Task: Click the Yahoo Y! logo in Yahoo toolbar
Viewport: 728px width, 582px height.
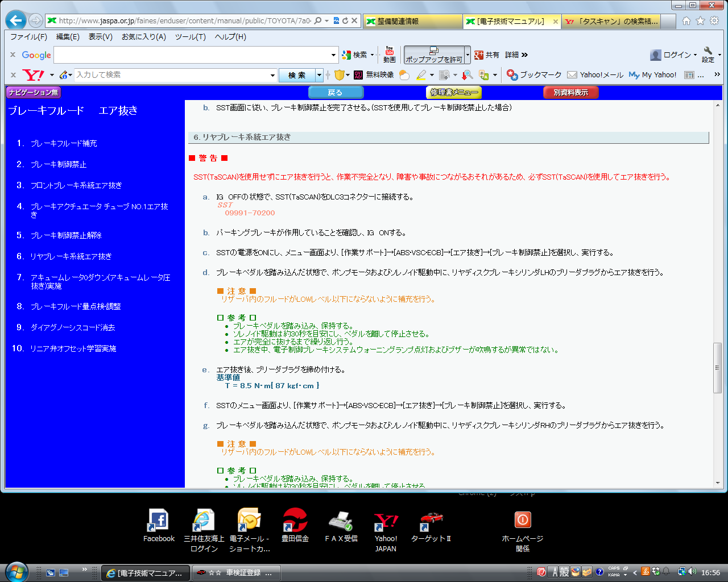Action: pyautogui.click(x=33, y=74)
